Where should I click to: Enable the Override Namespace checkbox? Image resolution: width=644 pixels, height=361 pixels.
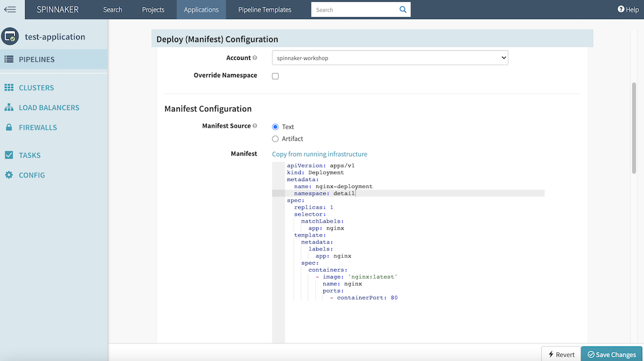click(x=275, y=76)
